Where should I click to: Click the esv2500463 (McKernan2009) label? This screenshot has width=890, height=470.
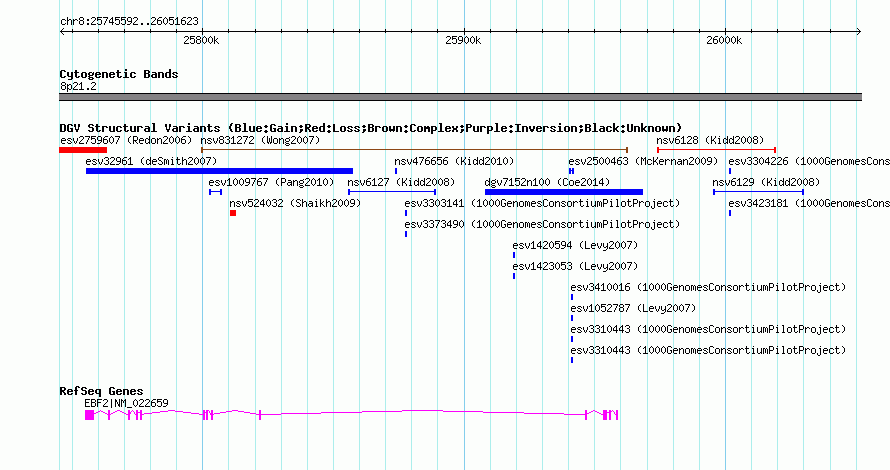(643, 161)
